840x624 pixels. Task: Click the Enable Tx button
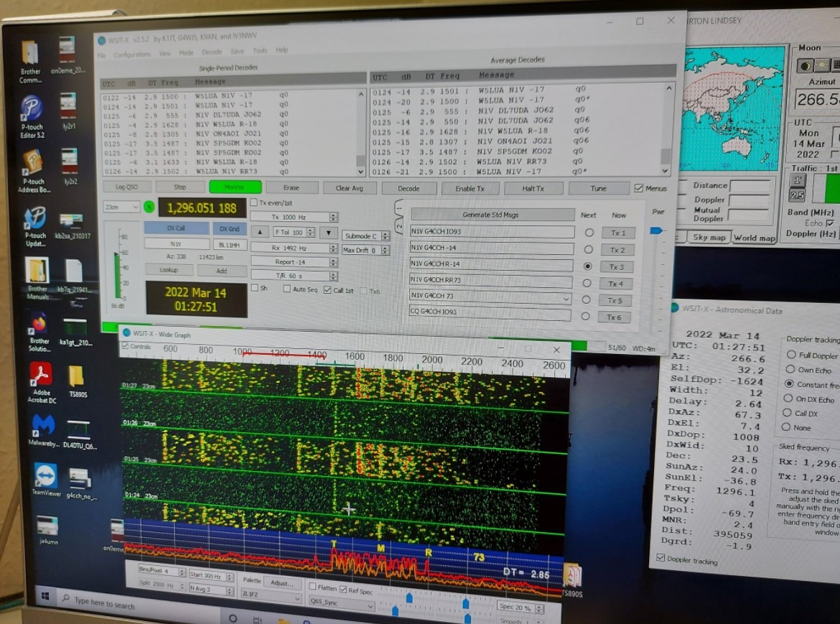point(470,189)
